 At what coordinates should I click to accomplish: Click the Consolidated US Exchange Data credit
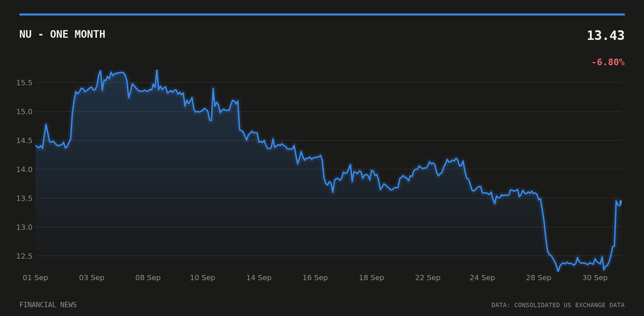click(558, 305)
